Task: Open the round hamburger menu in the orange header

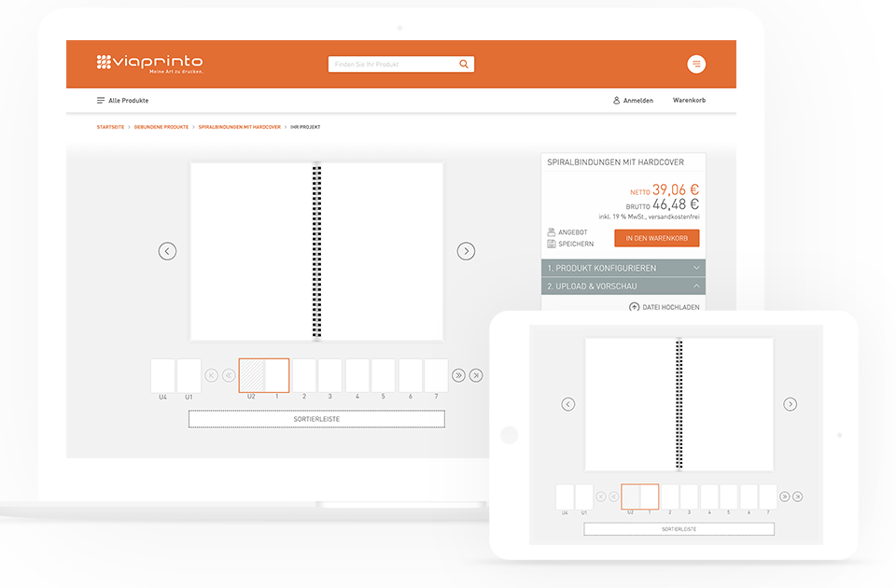Action: (x=696, y=64)
